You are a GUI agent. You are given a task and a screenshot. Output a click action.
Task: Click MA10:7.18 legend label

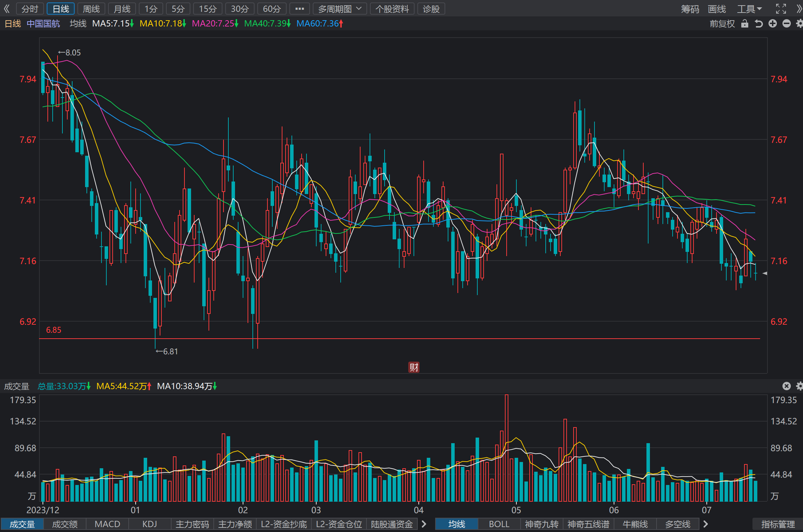163,23
